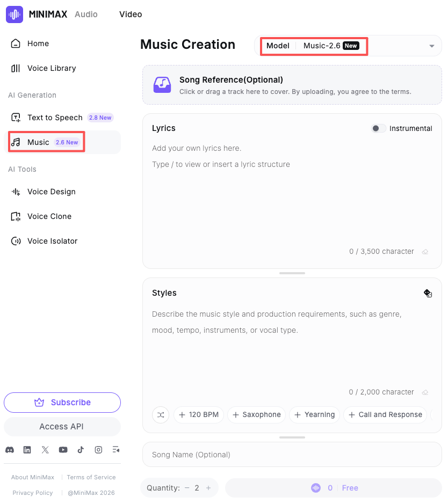Click the Song Name input field
The image size is (448, 504).
pos(292,455)
